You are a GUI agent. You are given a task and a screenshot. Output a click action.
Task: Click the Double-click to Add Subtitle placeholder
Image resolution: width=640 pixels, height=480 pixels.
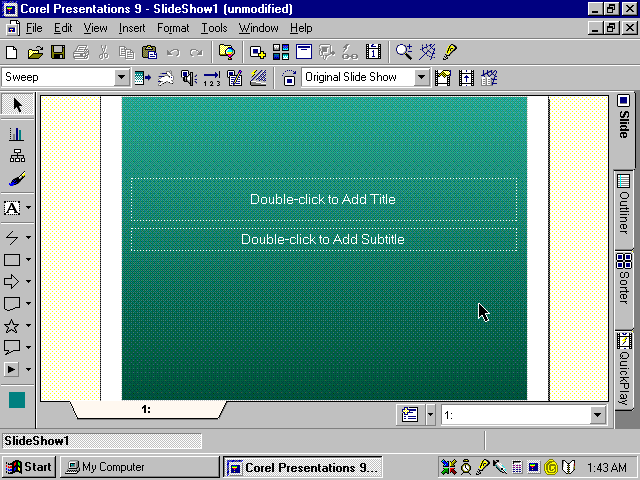coord(324,240)
